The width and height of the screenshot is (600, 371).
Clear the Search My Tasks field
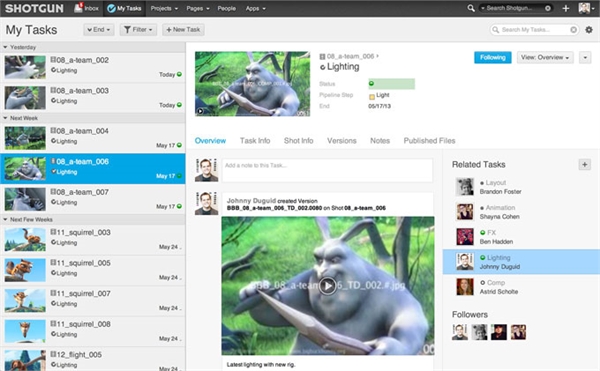(573, 29)
